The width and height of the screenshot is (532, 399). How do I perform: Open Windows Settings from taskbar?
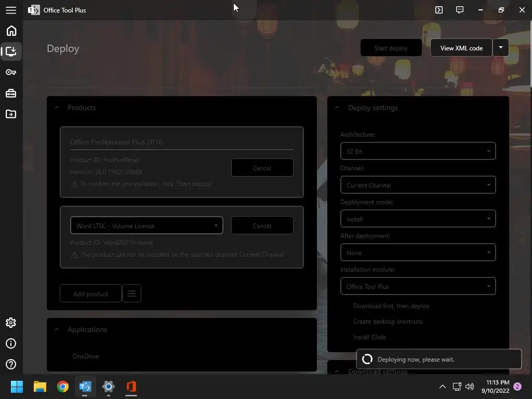[x=108, y=387]
